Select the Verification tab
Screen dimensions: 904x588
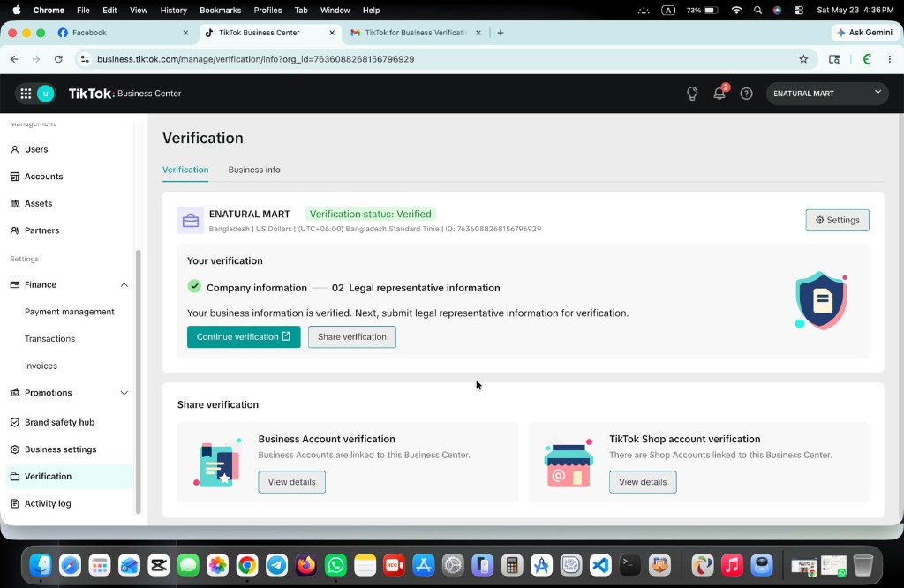click(185, 170)
